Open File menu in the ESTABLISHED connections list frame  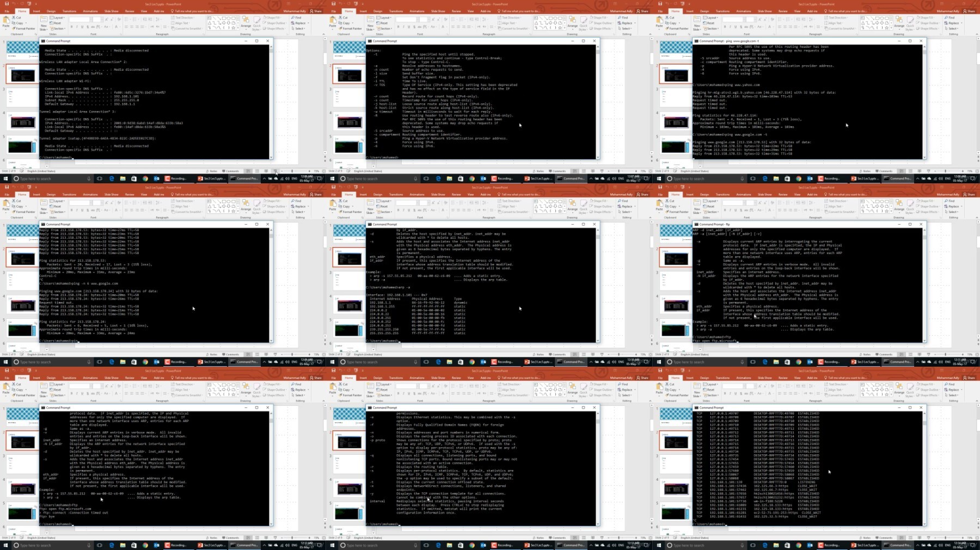(660, 378)
